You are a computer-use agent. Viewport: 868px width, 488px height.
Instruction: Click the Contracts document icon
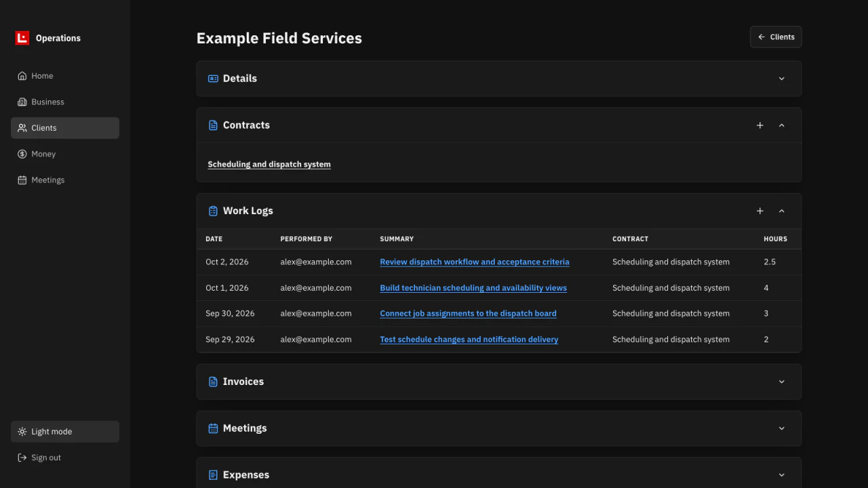coord(213,125)
